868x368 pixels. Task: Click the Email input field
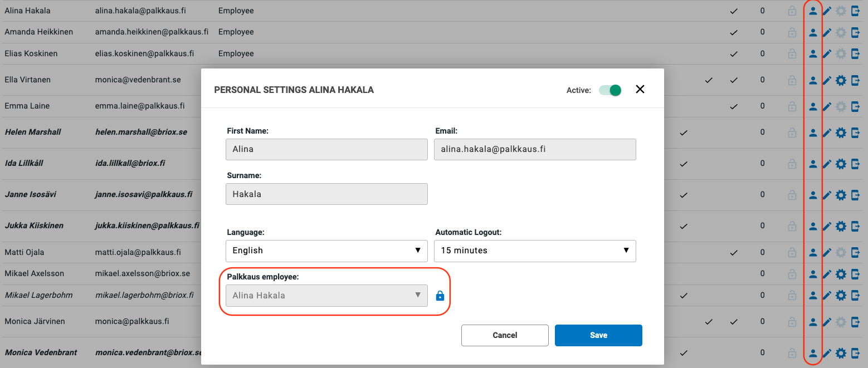point(535,149)
